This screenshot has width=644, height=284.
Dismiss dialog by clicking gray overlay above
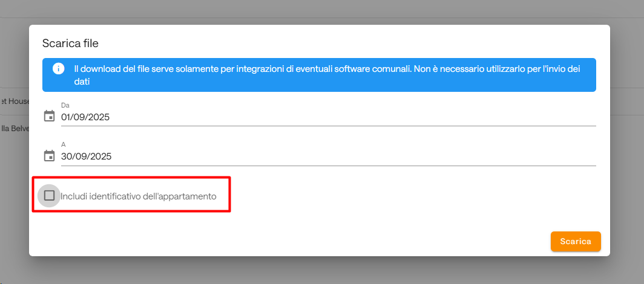coord(322,11)
